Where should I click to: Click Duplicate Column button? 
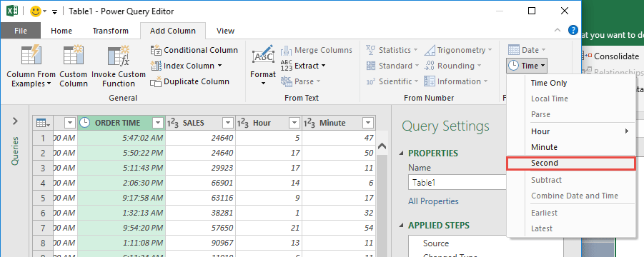(189, 81)
